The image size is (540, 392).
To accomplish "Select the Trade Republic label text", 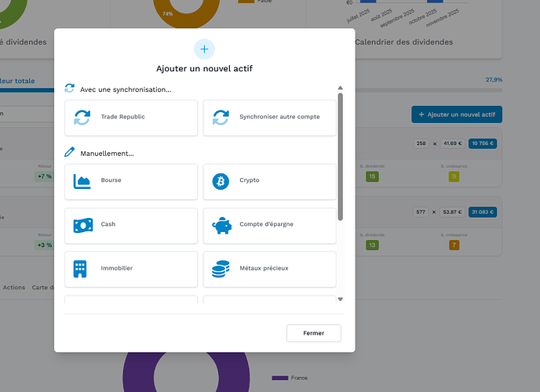I will (123, 117).
